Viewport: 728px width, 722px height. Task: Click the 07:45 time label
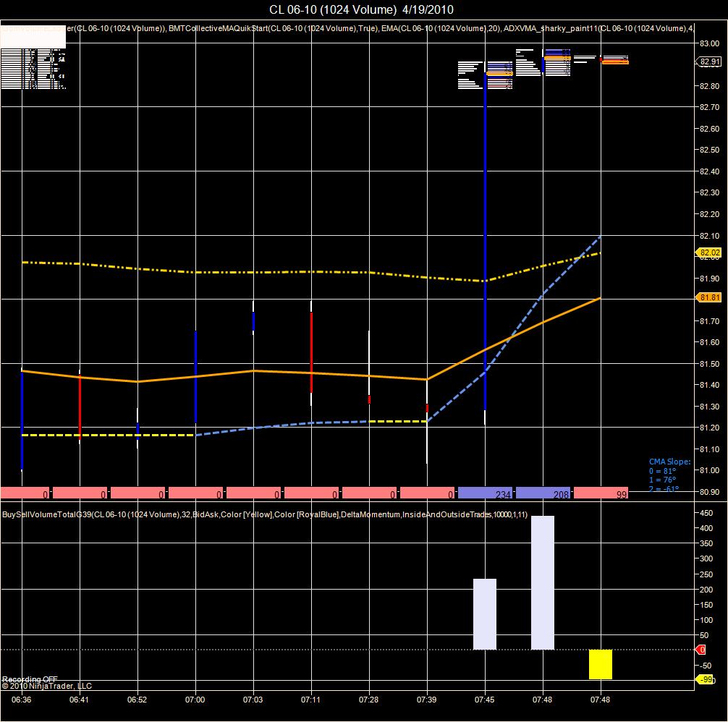click(x=485, y=699)
